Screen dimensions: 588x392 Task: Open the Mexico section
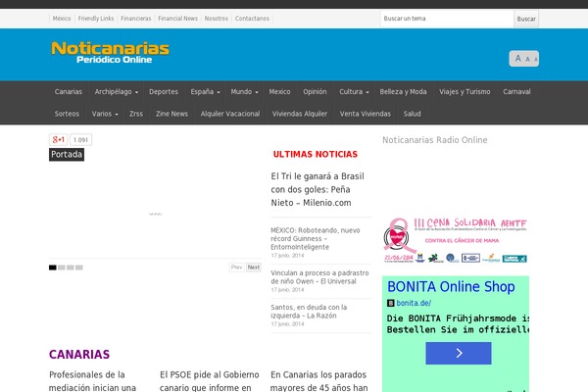coord(279,91)
